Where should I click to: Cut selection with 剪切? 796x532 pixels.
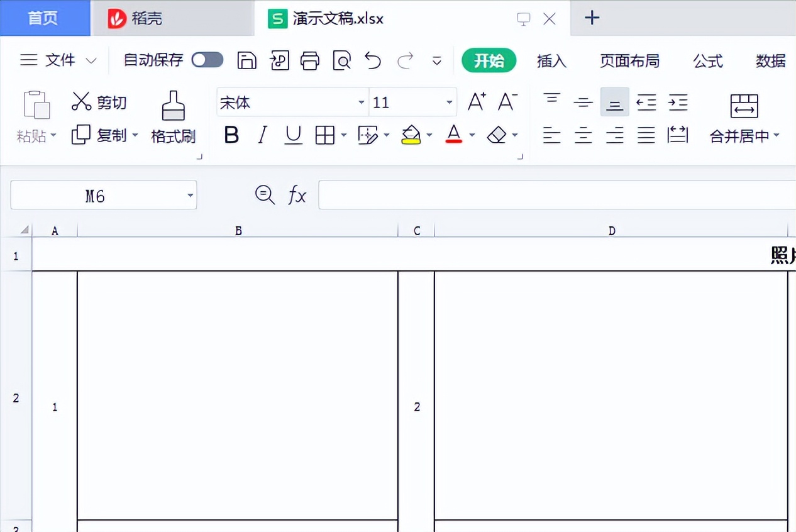pyautogui.click(x=99, y=102)
